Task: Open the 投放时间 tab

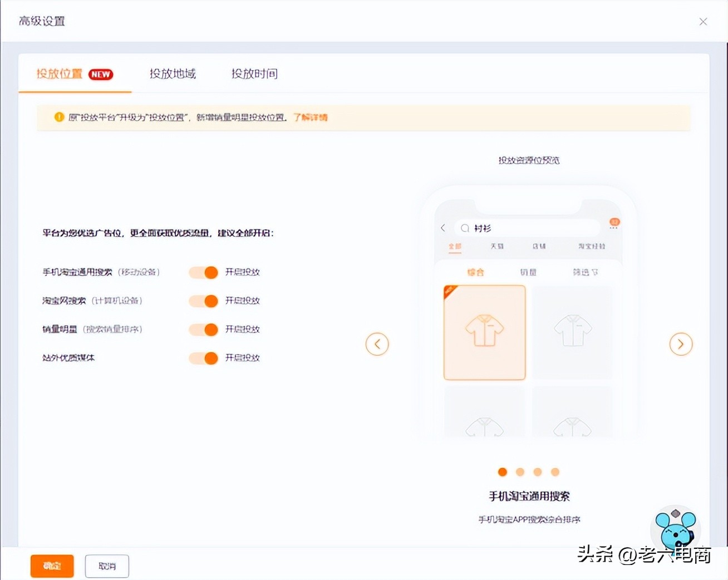Action: (254, 74)
